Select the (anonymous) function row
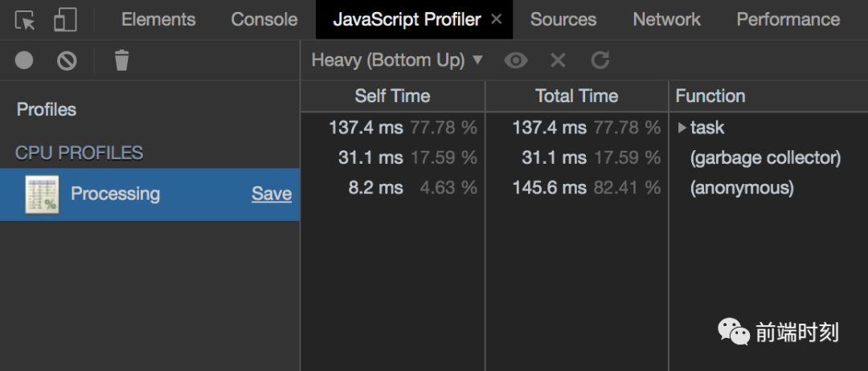Viewport: 868px width, 371px height. tap(742, 188)
